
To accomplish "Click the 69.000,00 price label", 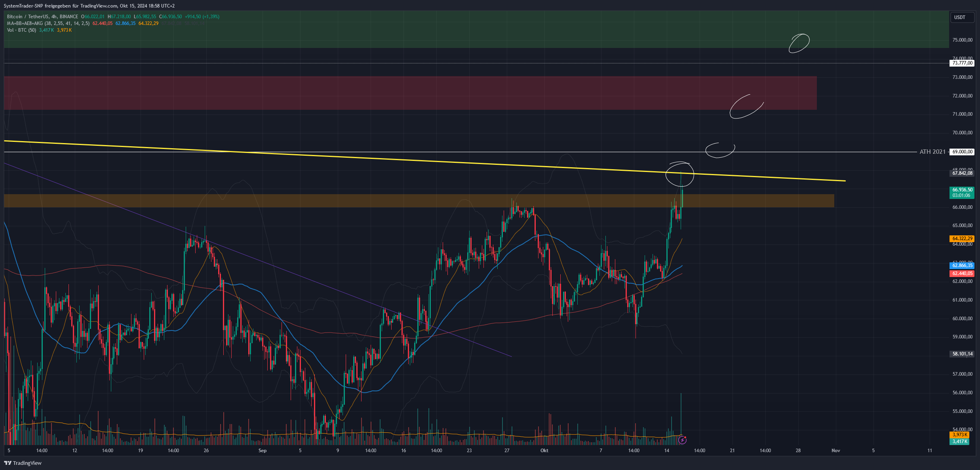I will (962, 152).
